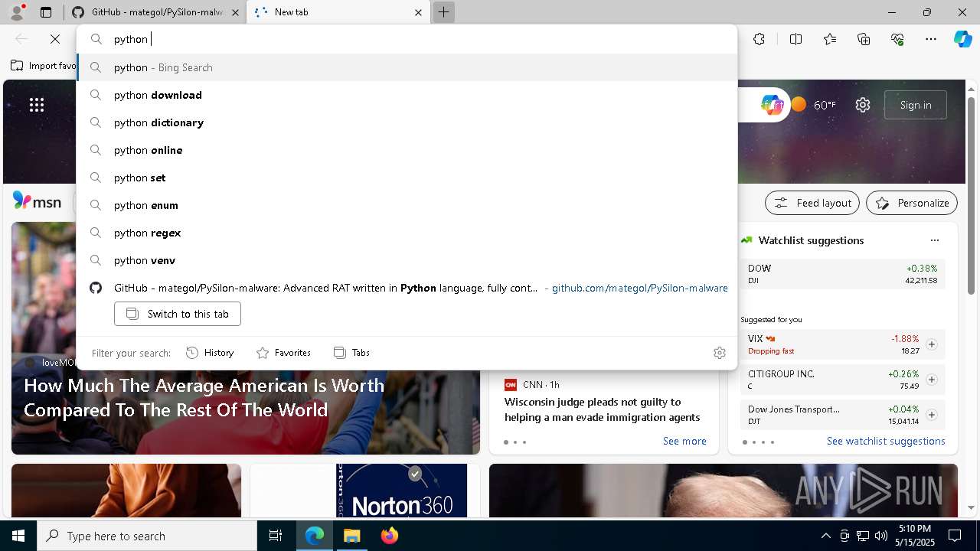Screen dimensions: 980x551
Task: Toggle split screen view icon
Action: 795,39
